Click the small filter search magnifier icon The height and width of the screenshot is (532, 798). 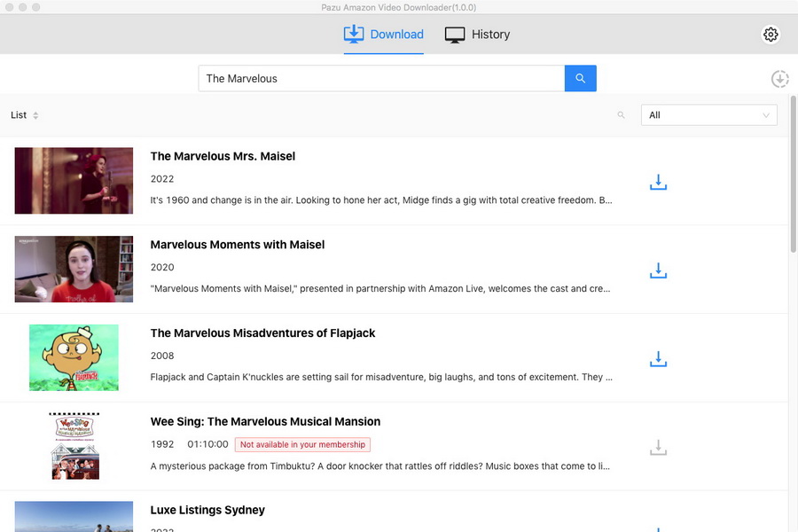tap(621, 115)
